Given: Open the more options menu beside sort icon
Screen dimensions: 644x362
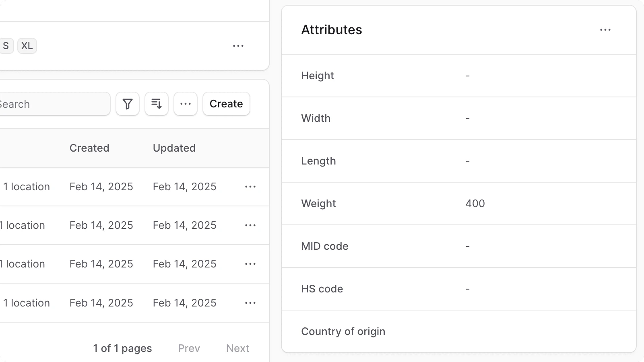Looking at the screenshot, I should coord(185,104).
